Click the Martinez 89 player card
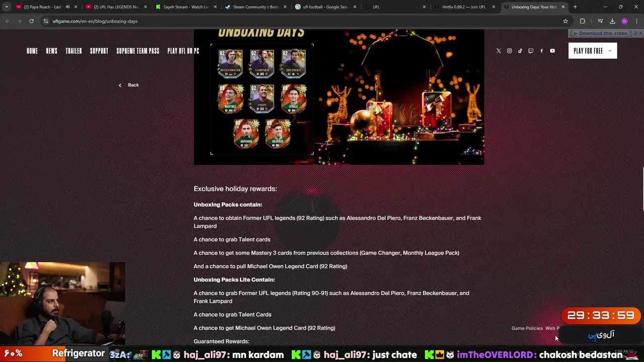The height and width of the screenshot is (362, 644). [x=230, y=99]
